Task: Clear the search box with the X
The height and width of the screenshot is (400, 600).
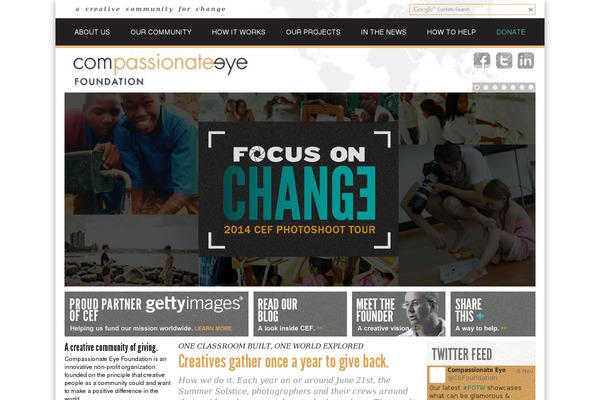Action: pos(531,10)
